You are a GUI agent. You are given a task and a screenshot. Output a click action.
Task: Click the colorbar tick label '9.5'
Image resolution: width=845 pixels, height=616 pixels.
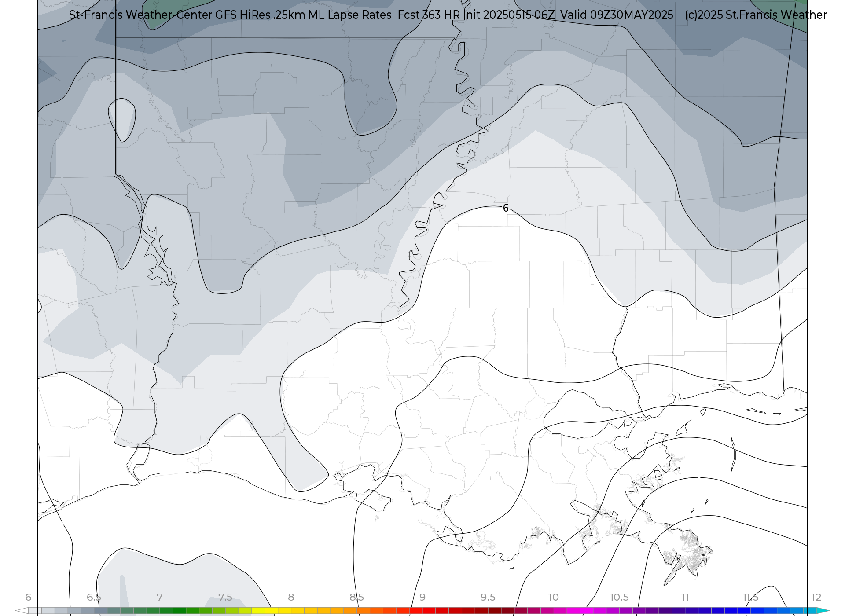click(488, 597)
